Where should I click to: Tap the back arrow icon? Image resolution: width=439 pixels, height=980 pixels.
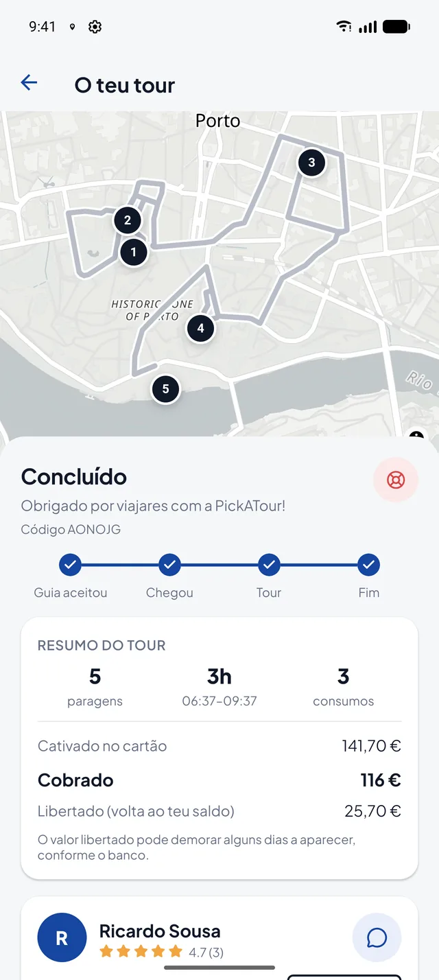(29, 83)
